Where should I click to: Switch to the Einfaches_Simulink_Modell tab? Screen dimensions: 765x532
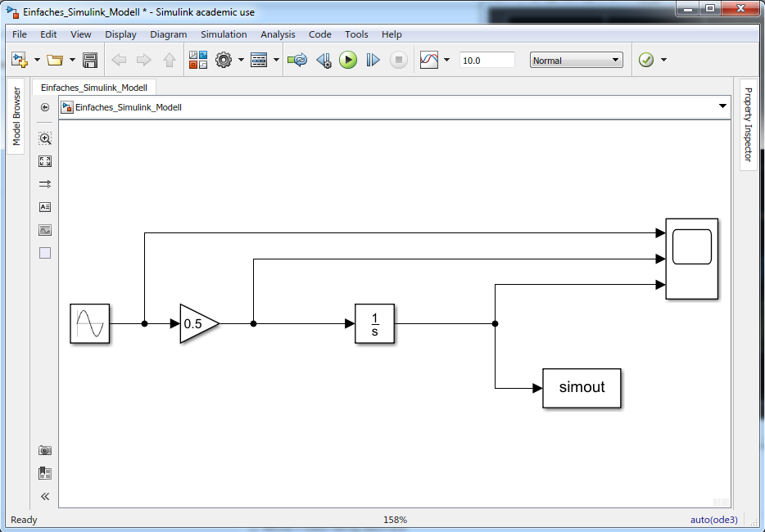[93, 87]
